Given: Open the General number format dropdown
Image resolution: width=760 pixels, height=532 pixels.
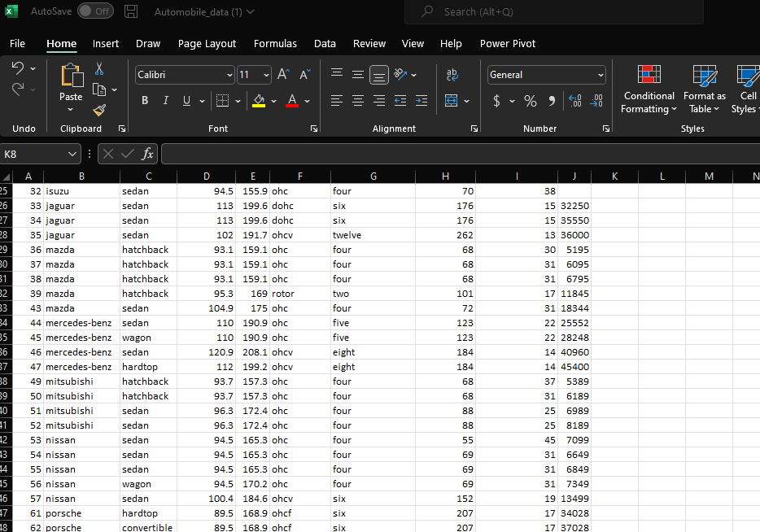Looking at the screenshot, I should pos(546,74).
